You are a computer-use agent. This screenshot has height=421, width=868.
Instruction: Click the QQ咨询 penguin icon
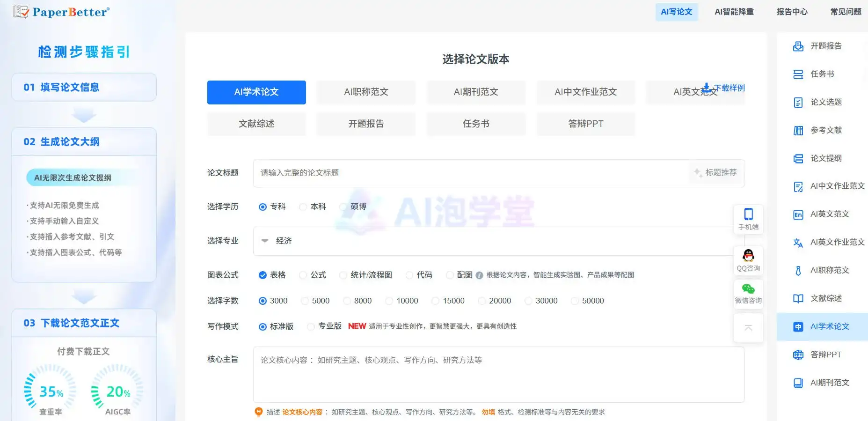coord(749,255)
